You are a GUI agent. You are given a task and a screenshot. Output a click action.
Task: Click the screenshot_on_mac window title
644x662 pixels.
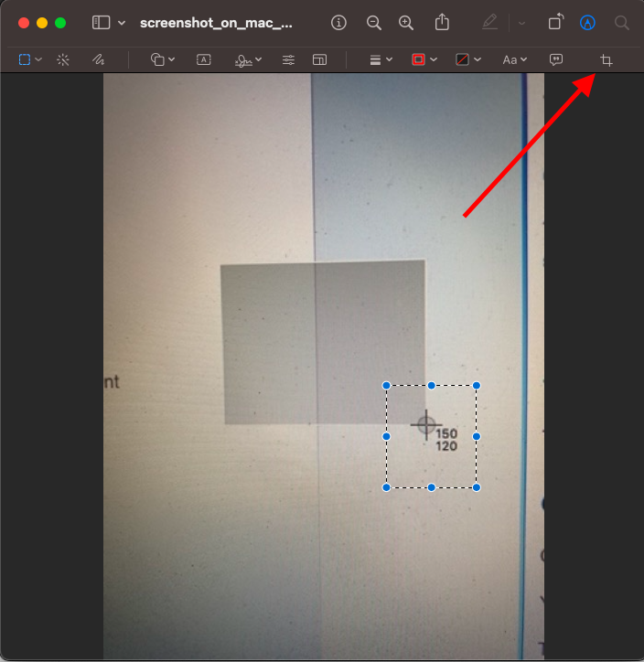coord(216,23)
